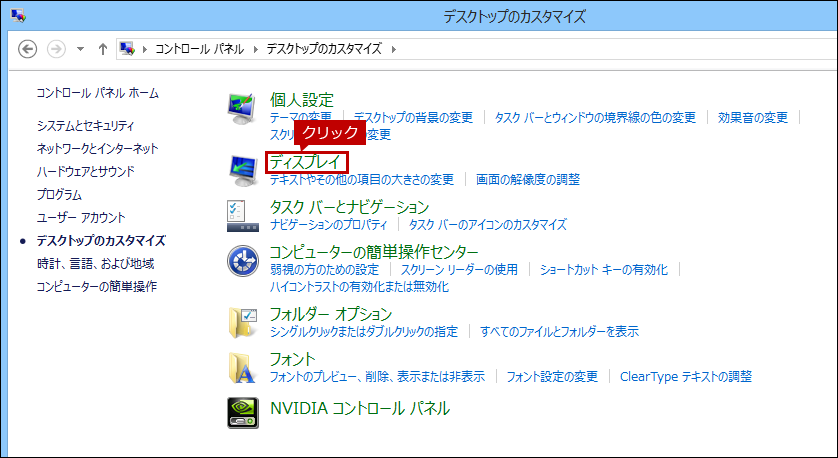Image resolution: width=838 pixels, height=458 pixels.
Task: Go up one level with the up arrow
Action: click(103, 49)
